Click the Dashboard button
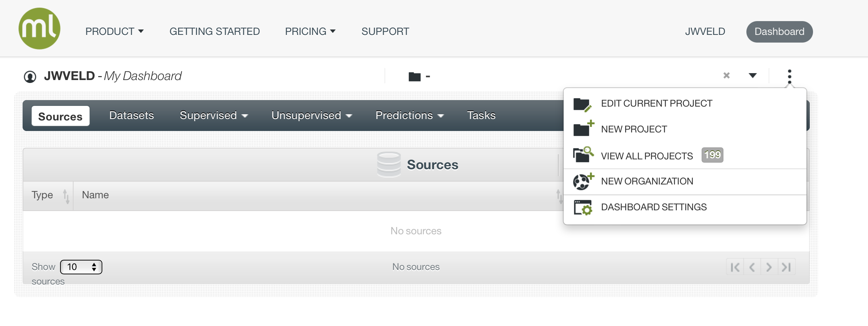This screenshot has width=868, height=326. pos(780,32)
